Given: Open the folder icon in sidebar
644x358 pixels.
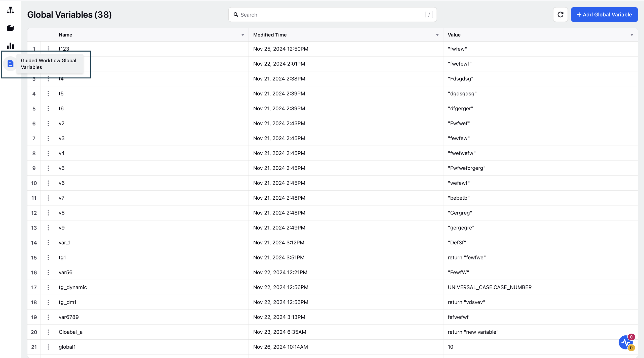Looking at the screenshot, I should [10, 28].
